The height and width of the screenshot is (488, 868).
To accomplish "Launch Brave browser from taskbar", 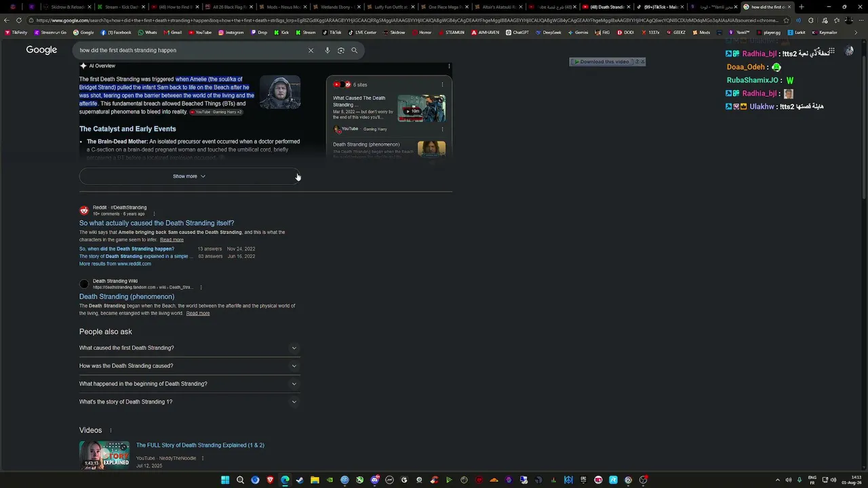I will tap(270, 480).
